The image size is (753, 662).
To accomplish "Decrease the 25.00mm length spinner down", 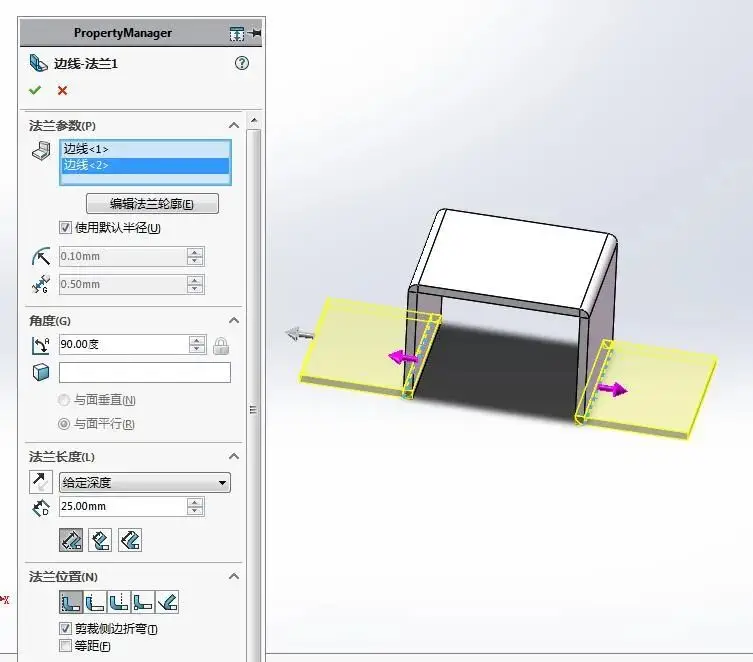I will point(195,511).
